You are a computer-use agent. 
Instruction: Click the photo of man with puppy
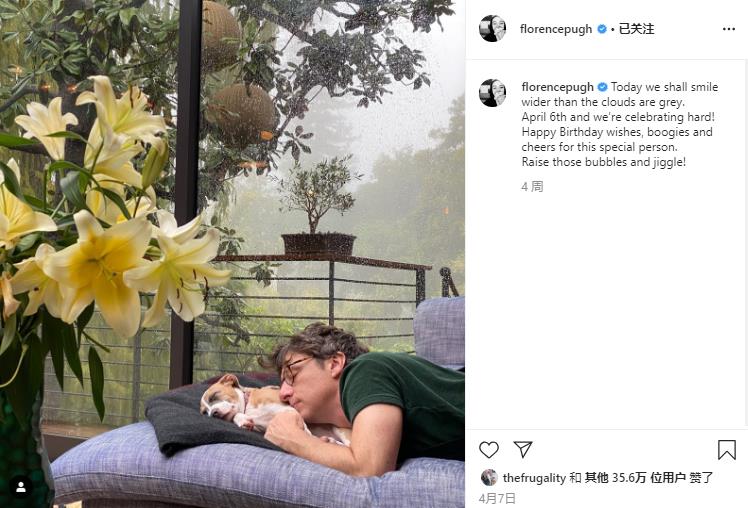coord(232,254)
